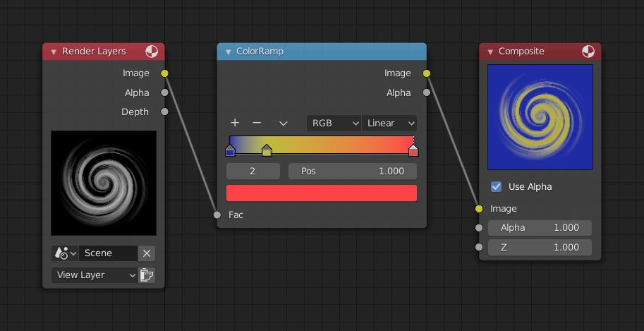
Task: Select the yellow color stop handle
Action: pyautogui.click(x=267, y=150)
